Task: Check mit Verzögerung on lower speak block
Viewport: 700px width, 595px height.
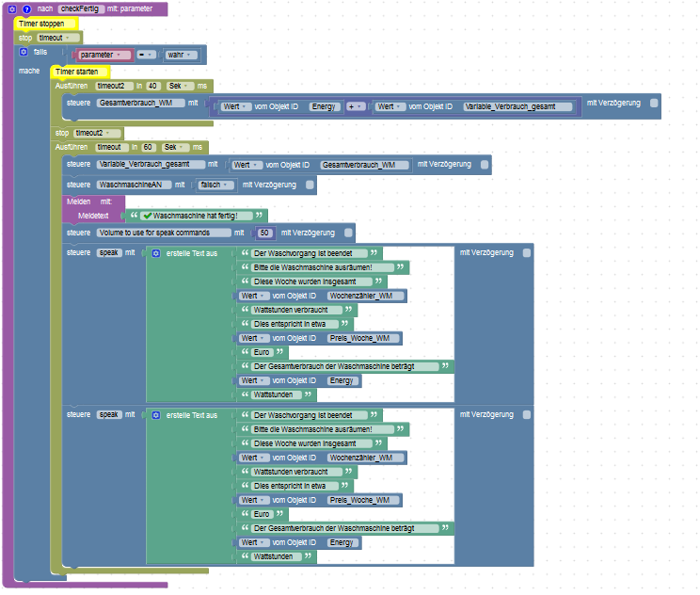Action: point(527,415)
